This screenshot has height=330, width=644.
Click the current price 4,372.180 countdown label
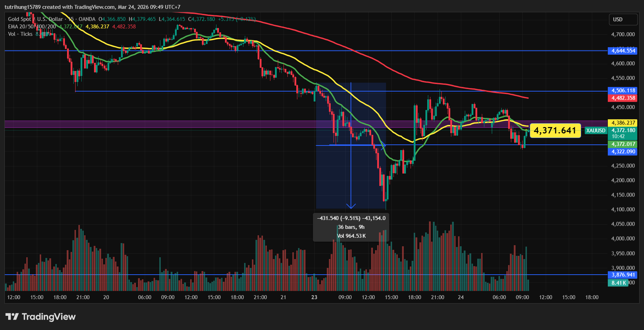tap(623, 133)
